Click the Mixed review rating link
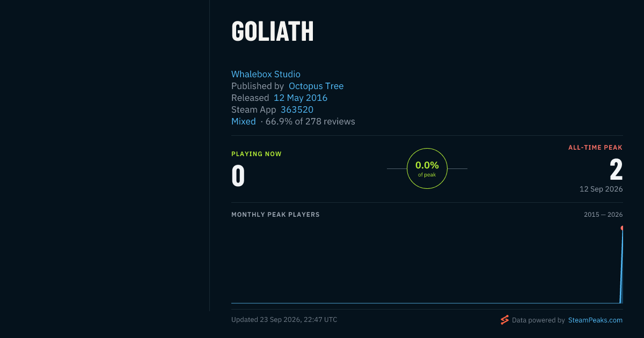644x338 pixels. (x=244, y=121)
